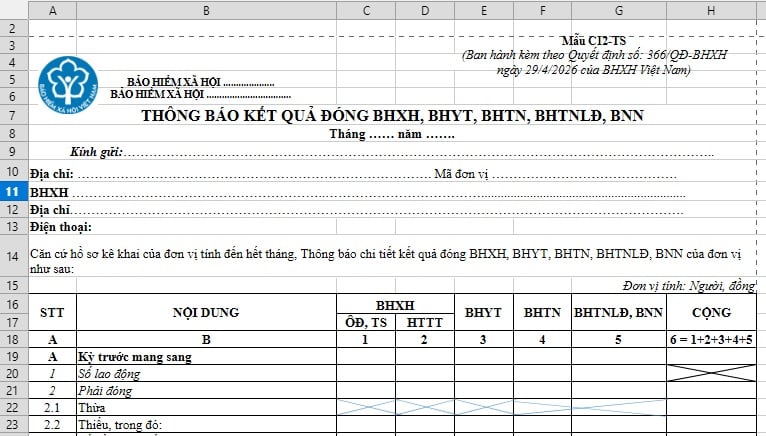
Task: Click the 'NỘI DUNG' table header cell
Action: tap(206, 313)
